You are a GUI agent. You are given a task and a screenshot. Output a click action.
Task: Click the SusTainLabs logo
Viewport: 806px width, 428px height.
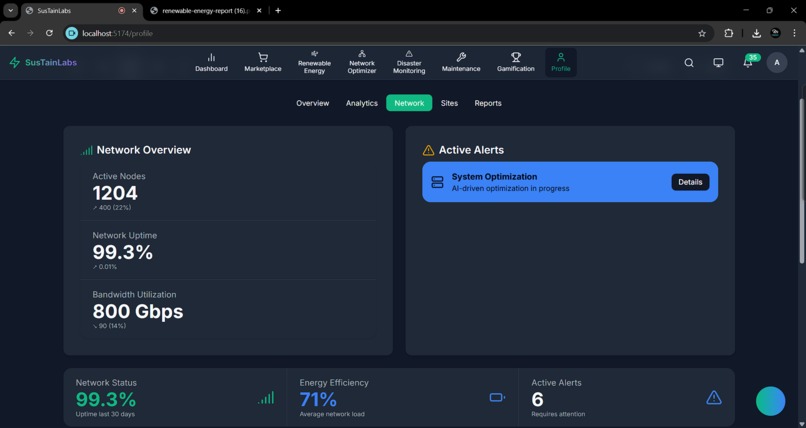[43, 63]
